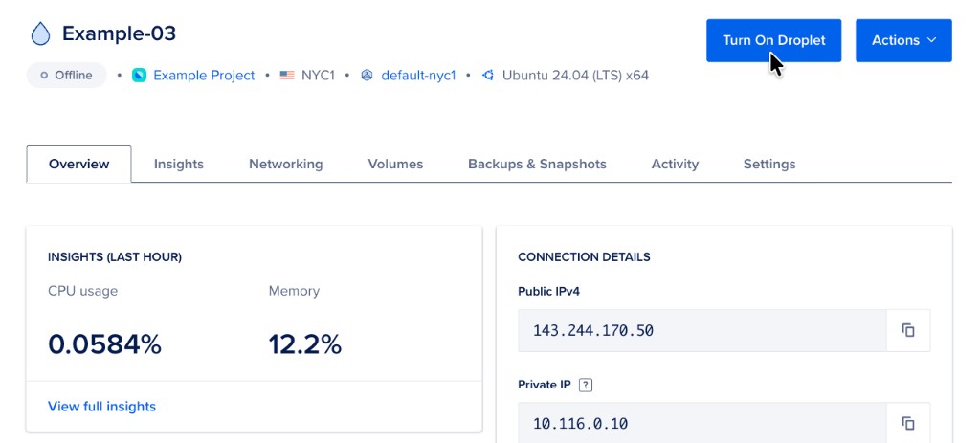Click the droplet icon beside Example-03
The height and width of the screenshot is (443, 980).
[40, 34]
